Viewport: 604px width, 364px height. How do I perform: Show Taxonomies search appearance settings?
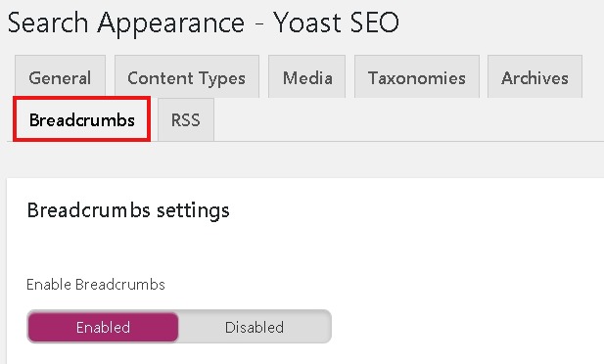point(417,76)
